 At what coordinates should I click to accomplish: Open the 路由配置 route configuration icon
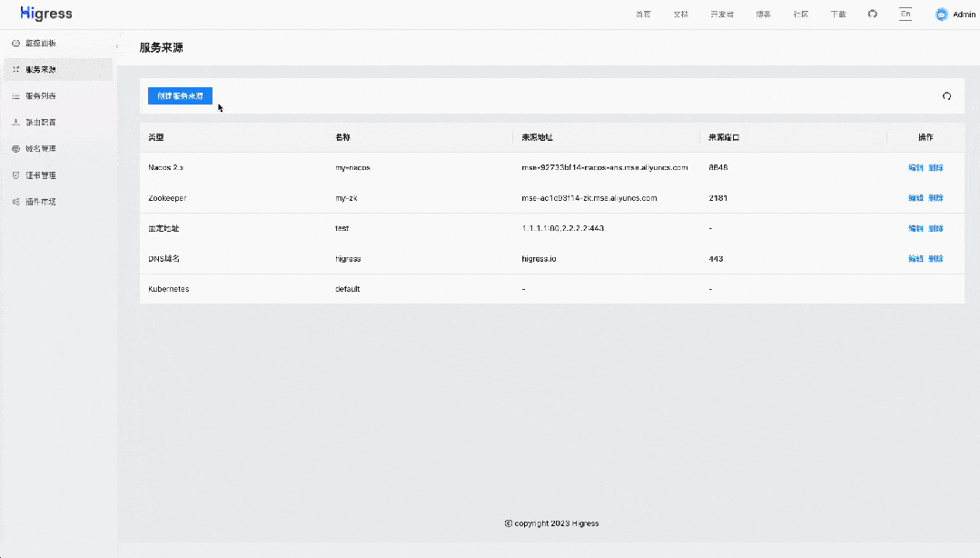[x=15, y=122]
